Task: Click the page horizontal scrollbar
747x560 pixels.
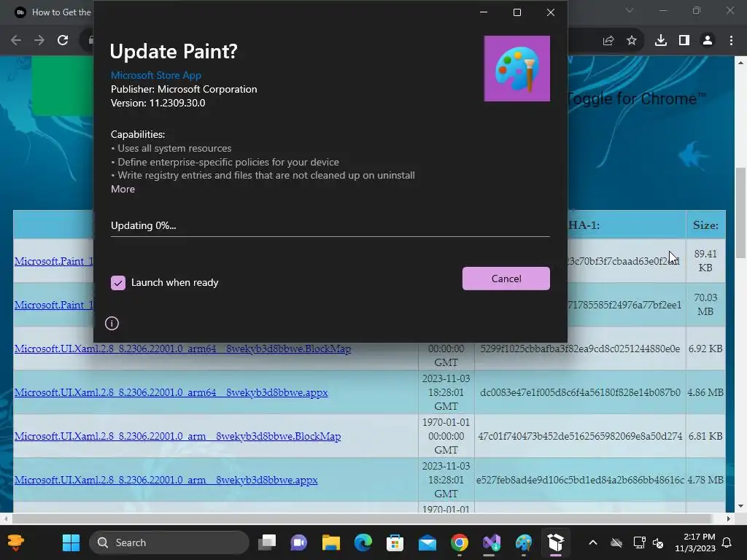Action: pyautogui.click(x=361, y=518)
